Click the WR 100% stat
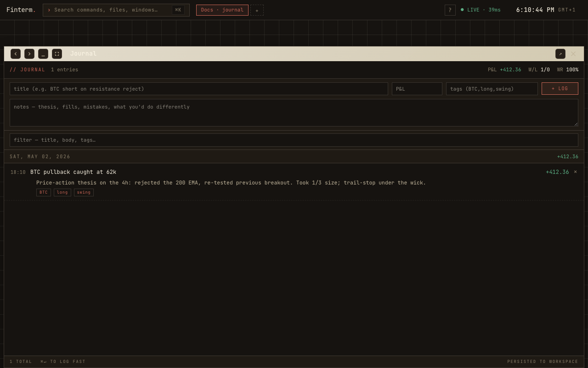588x368 pixels. pyautogui.click(x=568, y=70)
